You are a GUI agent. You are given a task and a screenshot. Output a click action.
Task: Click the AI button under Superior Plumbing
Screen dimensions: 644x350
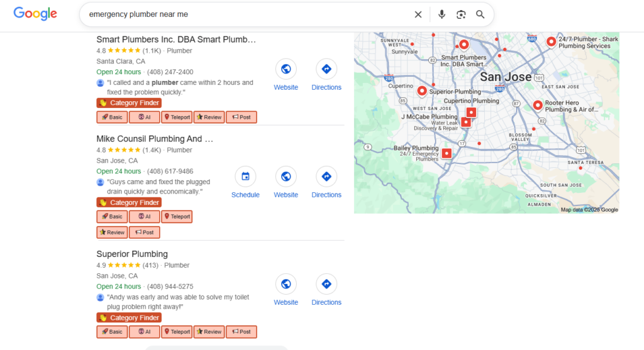tap(144, 332)
